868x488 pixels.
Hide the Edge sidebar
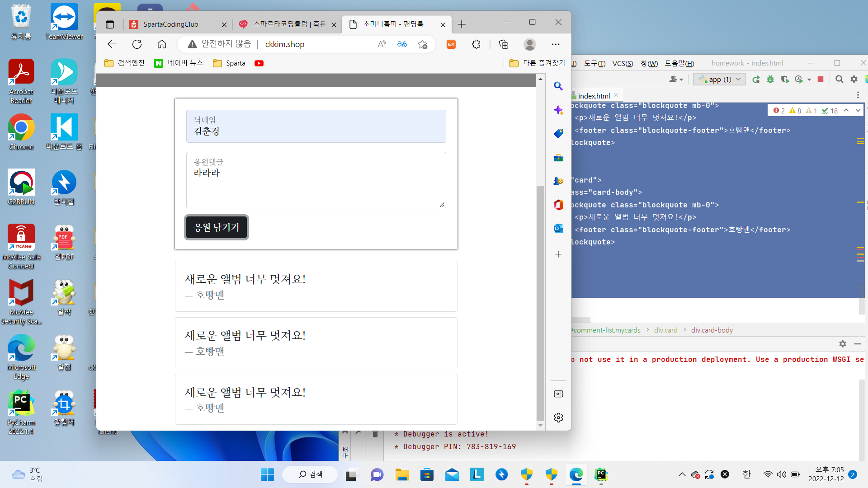(558, 394)
